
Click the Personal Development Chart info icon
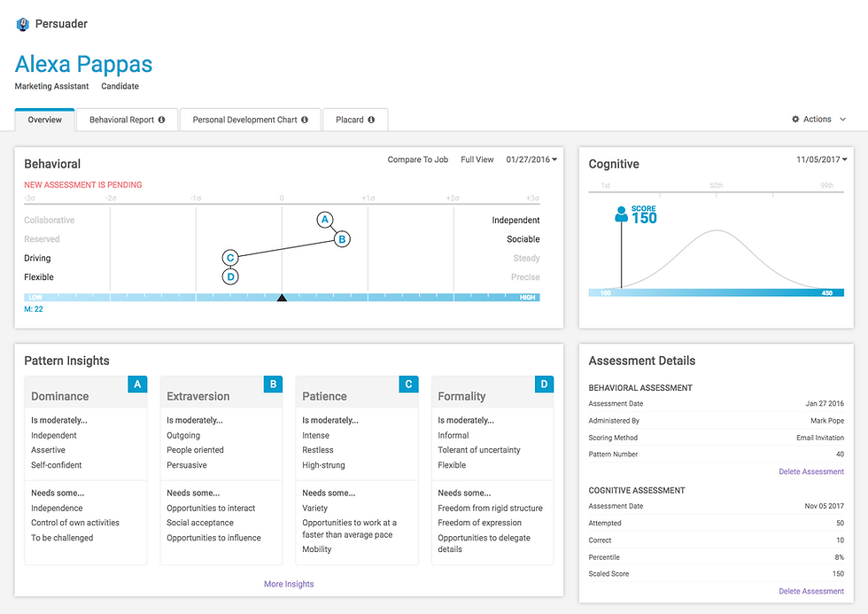[305, 120]
